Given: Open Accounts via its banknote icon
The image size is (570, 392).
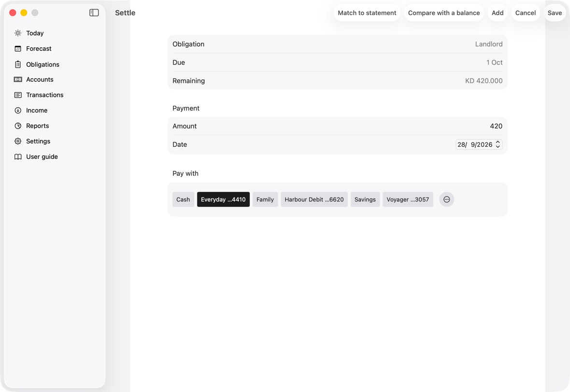Looking at the screenshot, I should point(18,80).
